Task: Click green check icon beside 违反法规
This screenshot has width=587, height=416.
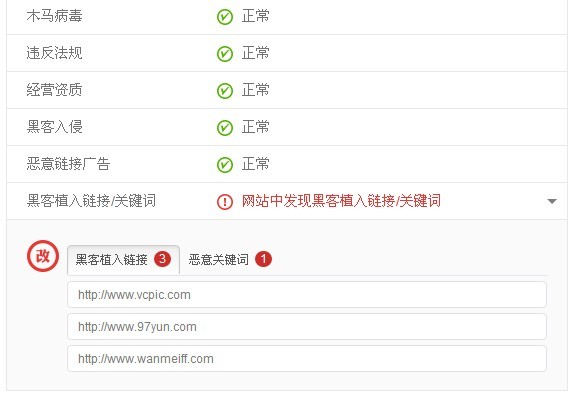Action: pyautogui.click(x=225, y=54)
